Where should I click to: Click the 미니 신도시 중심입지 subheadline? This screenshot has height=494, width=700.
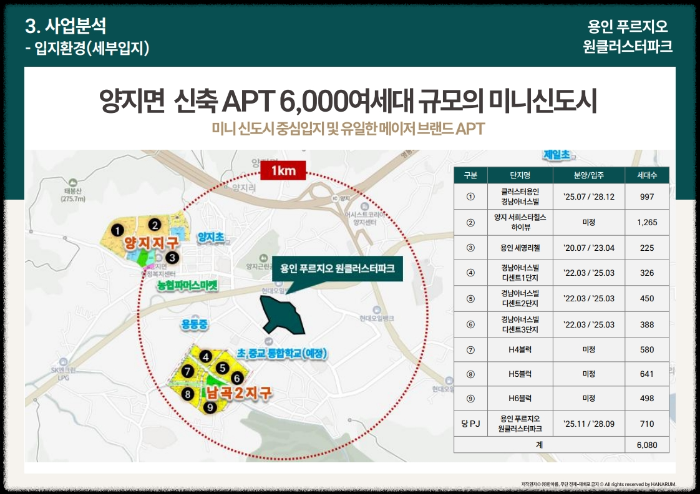(348, 129)
